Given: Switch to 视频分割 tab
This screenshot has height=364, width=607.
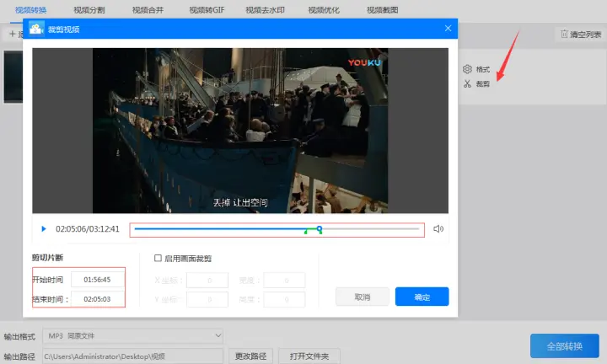Looking at the screenshot, I should 89,9.
